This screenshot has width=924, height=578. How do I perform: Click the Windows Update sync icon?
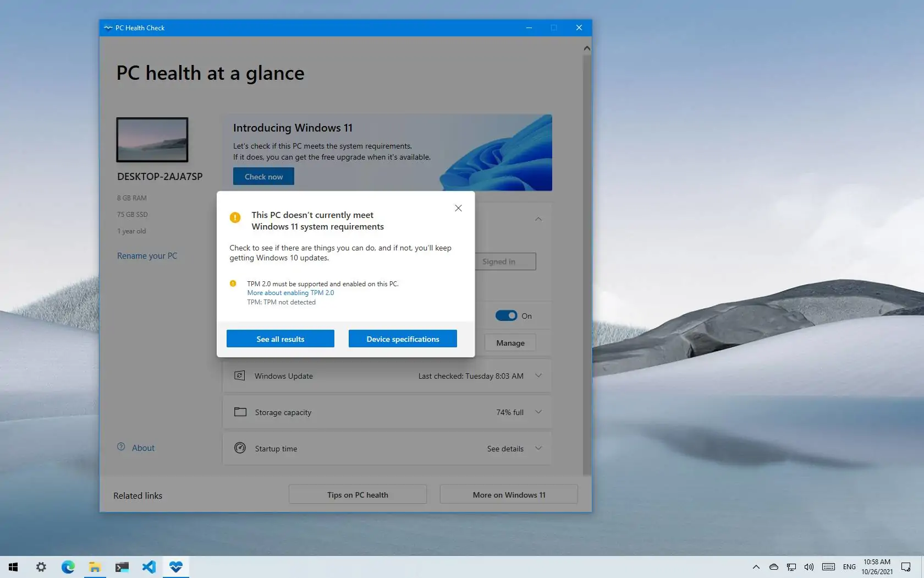[240, 375]
